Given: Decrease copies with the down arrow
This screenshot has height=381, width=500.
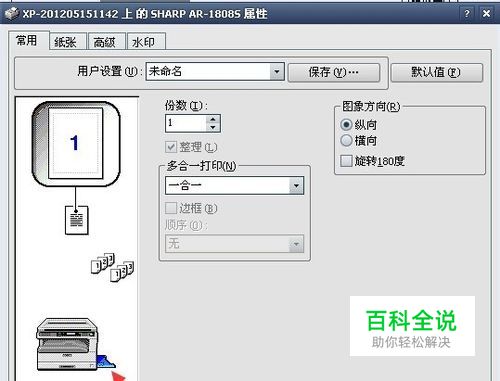Looking at the screenshot, I should pos(213,128).
